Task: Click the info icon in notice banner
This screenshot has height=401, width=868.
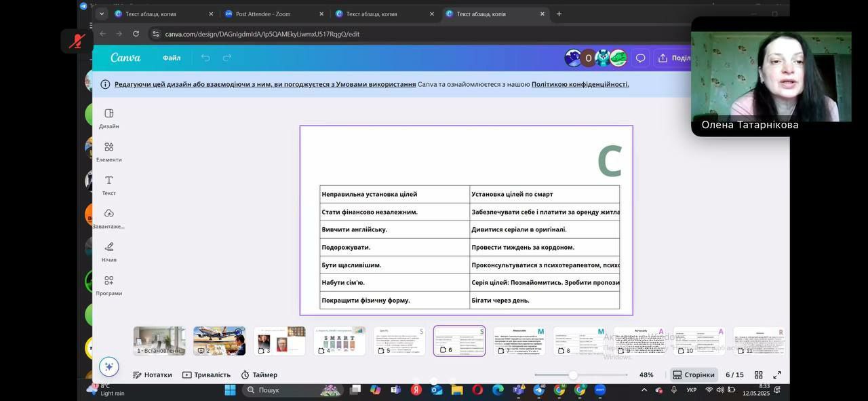Action: tap(105, 84)
